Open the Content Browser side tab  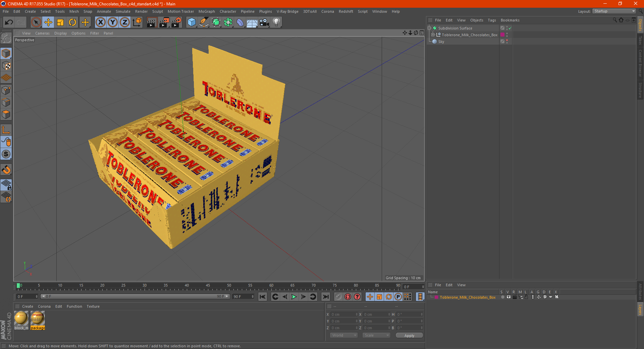(x=640, y=63)
